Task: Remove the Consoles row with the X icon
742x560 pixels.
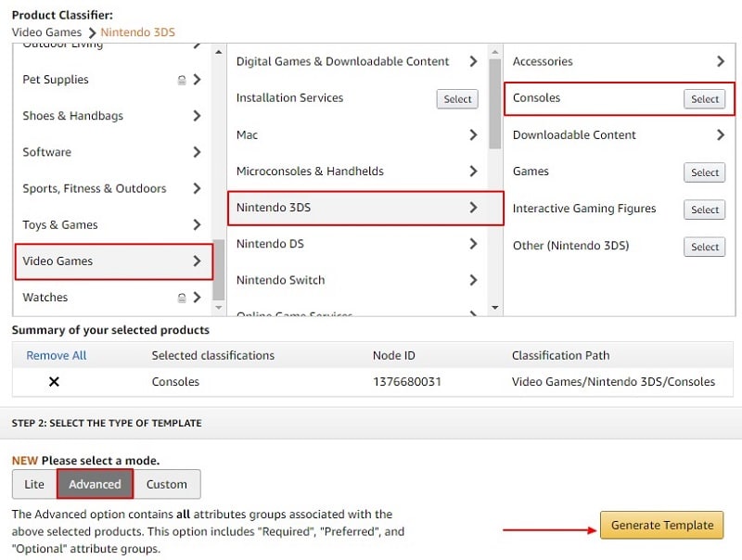Action: (x=54, y=382)
